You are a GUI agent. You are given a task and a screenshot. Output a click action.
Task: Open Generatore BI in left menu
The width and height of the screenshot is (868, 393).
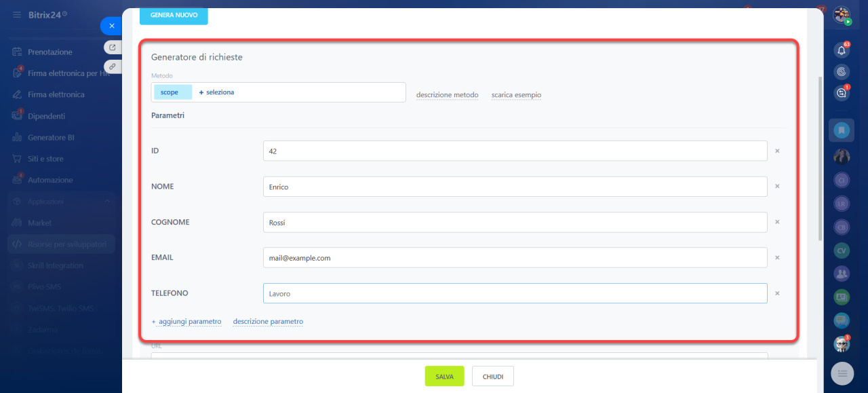[51, 137]
